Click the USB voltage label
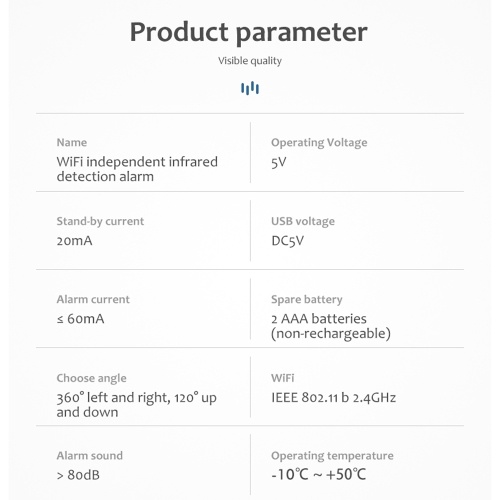Image resolution: width=500 pixels, height=500 pixels. pos(303,221)
